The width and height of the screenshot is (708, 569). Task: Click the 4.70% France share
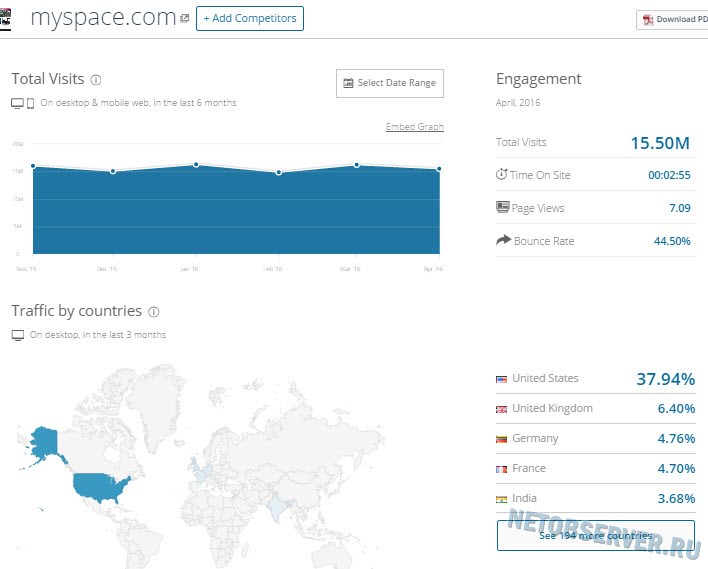point(676,469)
